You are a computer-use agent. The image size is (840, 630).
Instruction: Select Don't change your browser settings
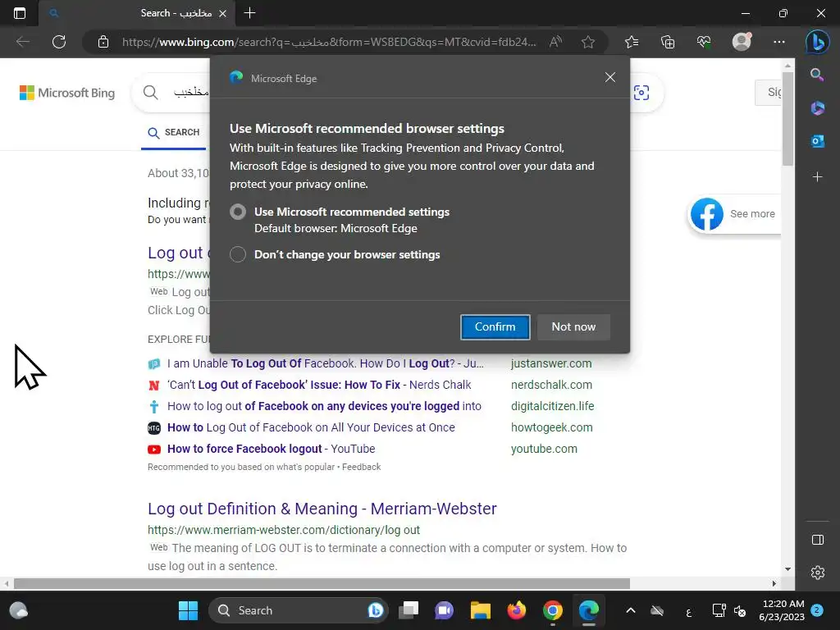238,254
